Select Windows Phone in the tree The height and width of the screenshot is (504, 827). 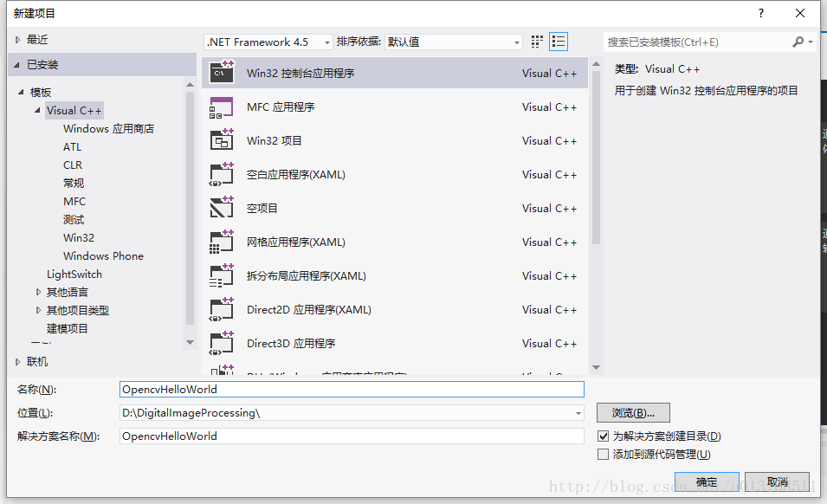(103, 255)
